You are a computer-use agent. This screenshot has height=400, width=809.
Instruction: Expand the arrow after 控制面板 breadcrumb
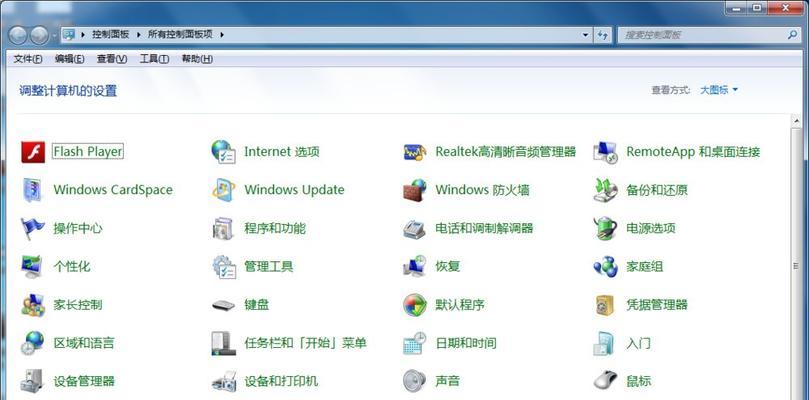pyautogui.click(x=139, y=35)
